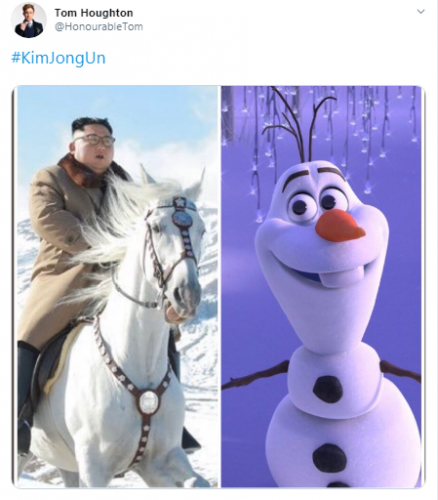This screenshot has width=438, height=500.
Task: Click the snowman's lower coal button
Action: 328,458
